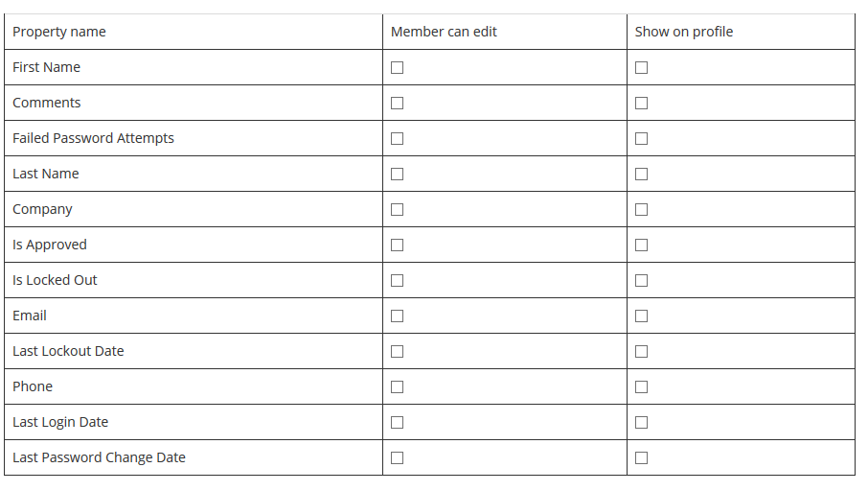868x491 pixels.
Task: Toggle Member can edit for Is Approved
Action: (397, 245)
